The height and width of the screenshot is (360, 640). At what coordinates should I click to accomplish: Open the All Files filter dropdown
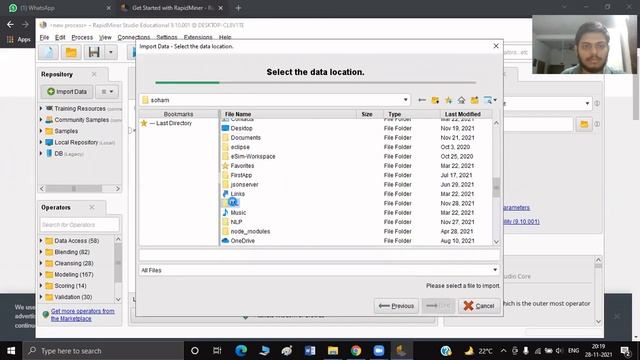495,270
